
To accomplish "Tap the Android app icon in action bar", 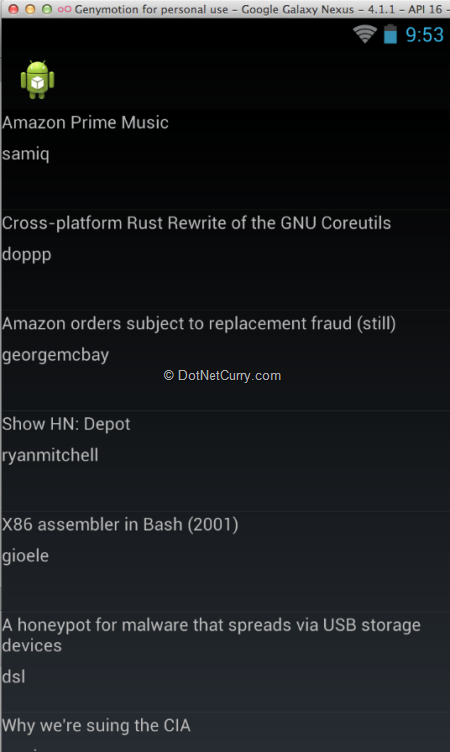I will [37, 80].
